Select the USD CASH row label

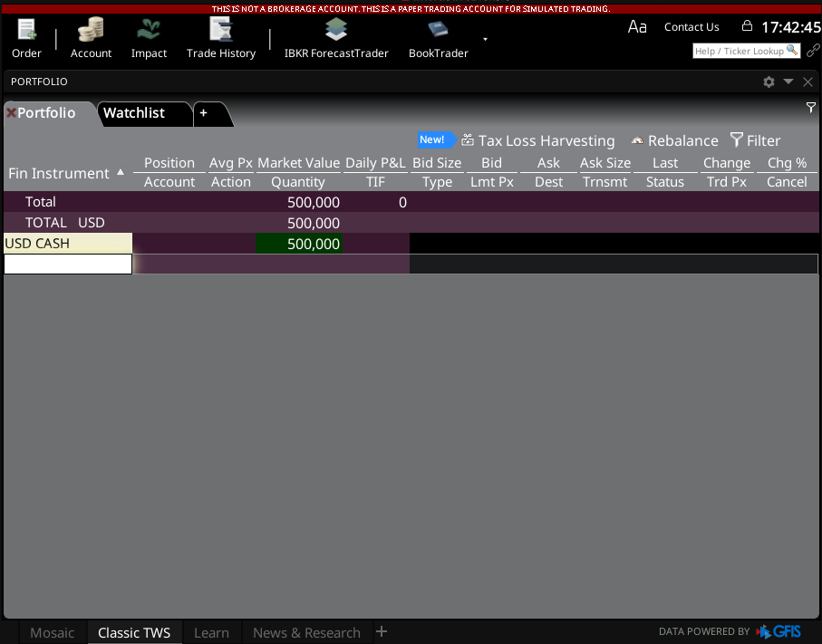point(68,244)
